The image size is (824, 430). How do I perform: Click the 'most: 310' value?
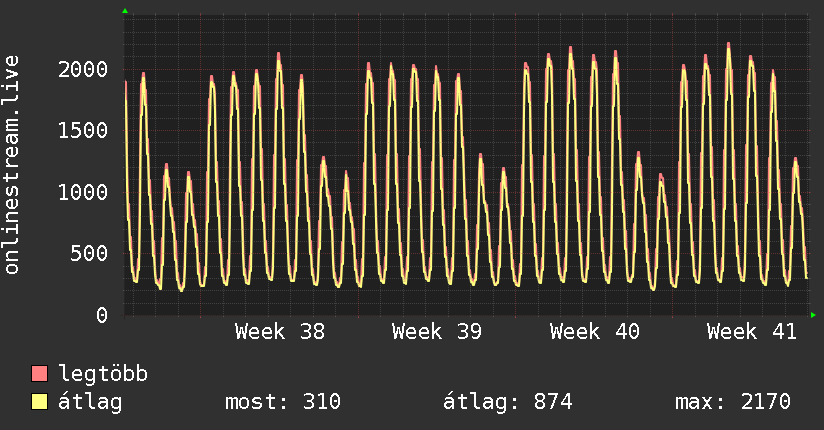[283, 402]
